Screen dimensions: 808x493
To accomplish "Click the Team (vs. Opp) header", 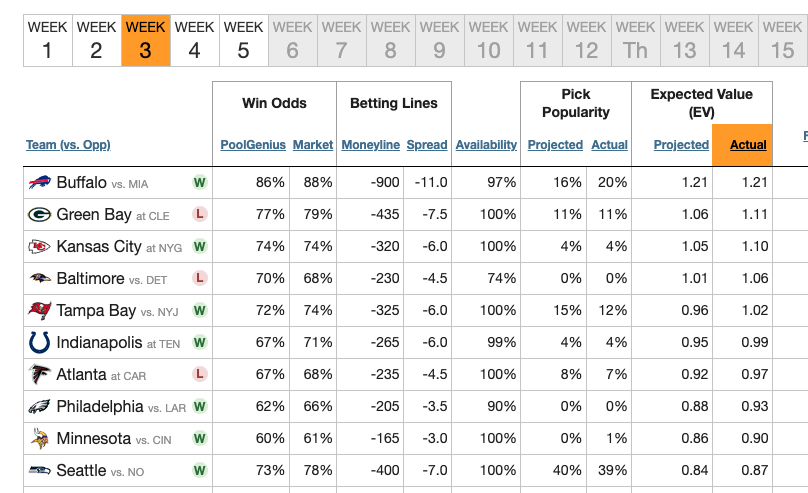I will (68, 145).
